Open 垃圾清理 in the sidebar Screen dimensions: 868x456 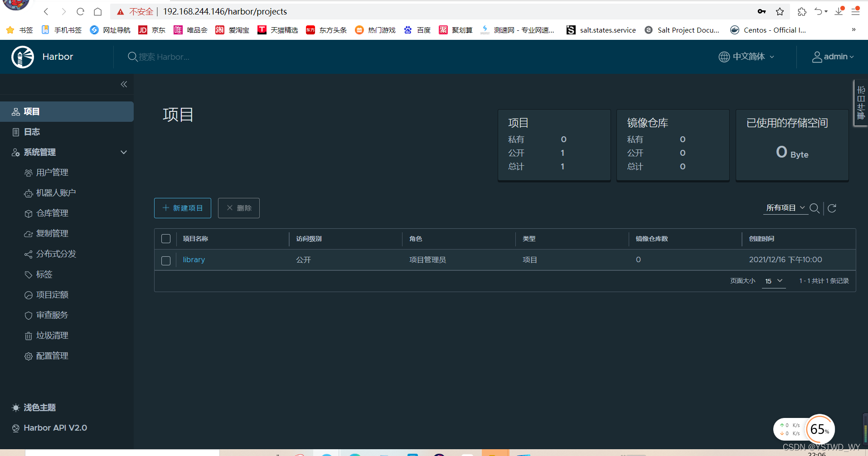(52, 336)
